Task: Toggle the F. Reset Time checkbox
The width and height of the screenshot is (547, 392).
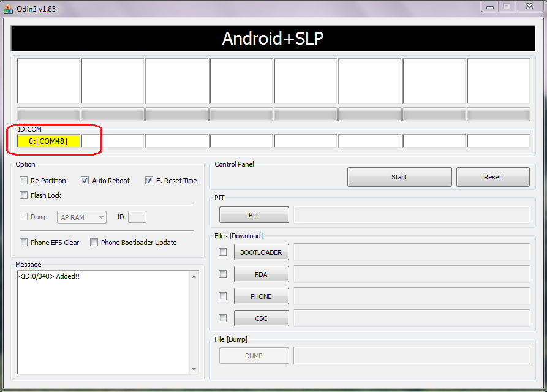Action: coord(149,181)
